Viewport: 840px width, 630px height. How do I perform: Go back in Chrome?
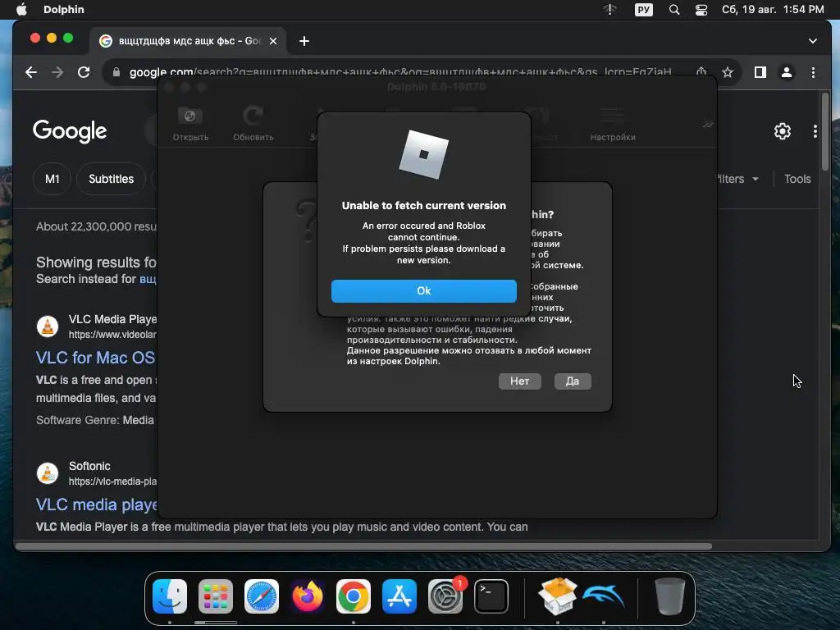[x=31, y=72]
